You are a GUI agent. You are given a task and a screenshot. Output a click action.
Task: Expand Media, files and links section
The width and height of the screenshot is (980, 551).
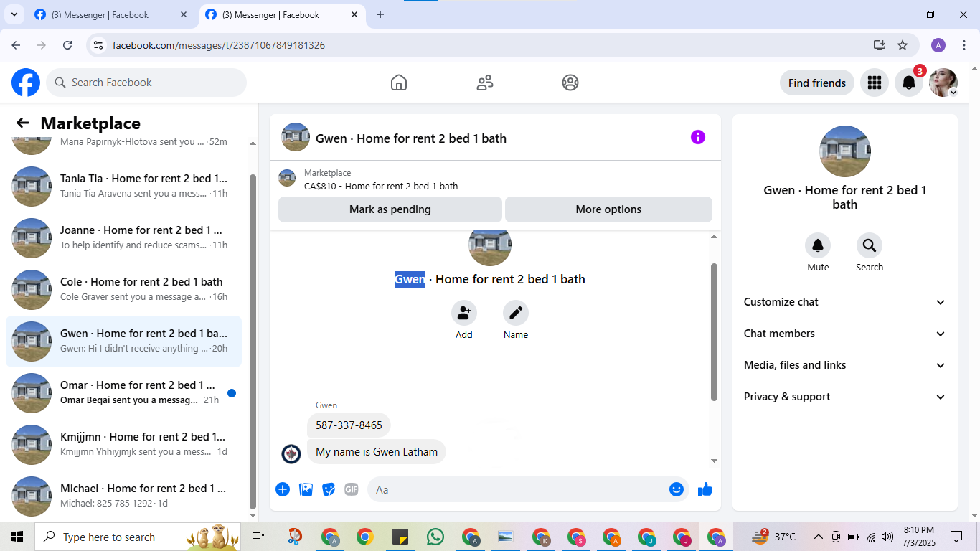[844, 365]
